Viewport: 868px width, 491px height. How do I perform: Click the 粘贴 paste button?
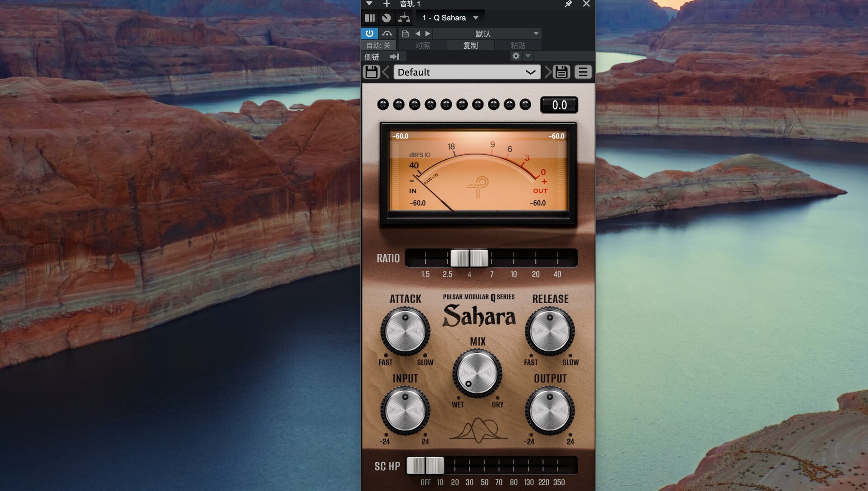518,45
